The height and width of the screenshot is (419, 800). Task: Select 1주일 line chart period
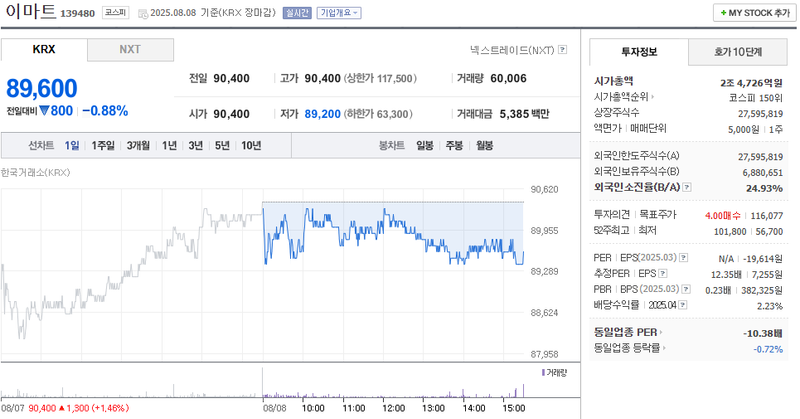(x=103, y=145)
